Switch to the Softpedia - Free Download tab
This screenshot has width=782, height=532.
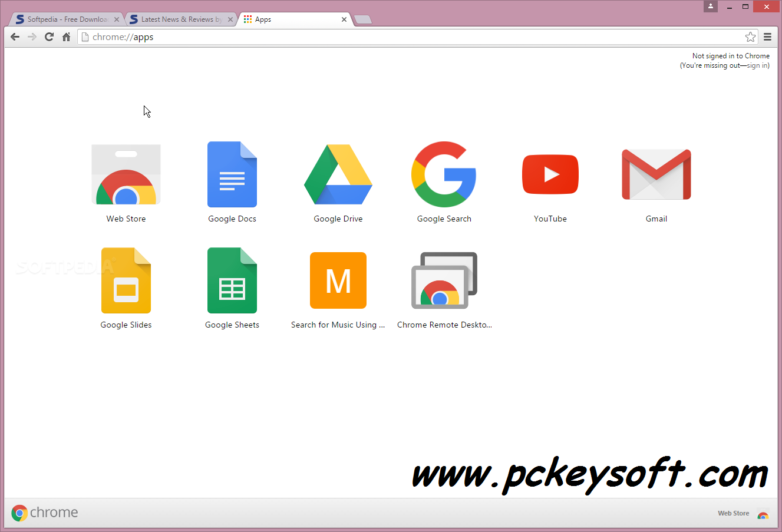pos(67,19)
